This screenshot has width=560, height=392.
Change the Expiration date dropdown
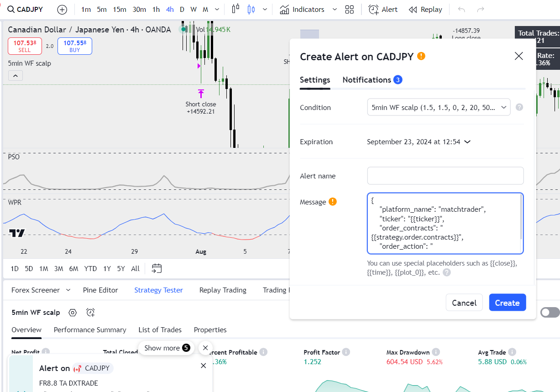tap(419, 141)
